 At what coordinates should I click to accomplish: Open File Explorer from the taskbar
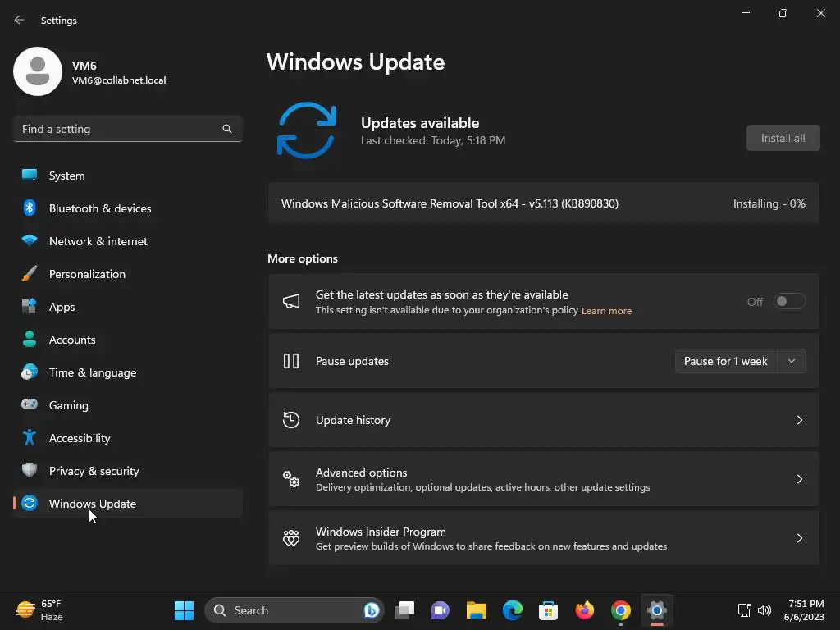477,610
